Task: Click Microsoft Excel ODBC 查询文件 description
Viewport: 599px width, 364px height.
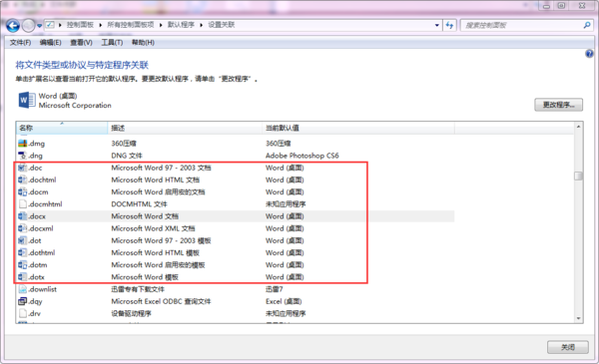Action: point(161,301)
